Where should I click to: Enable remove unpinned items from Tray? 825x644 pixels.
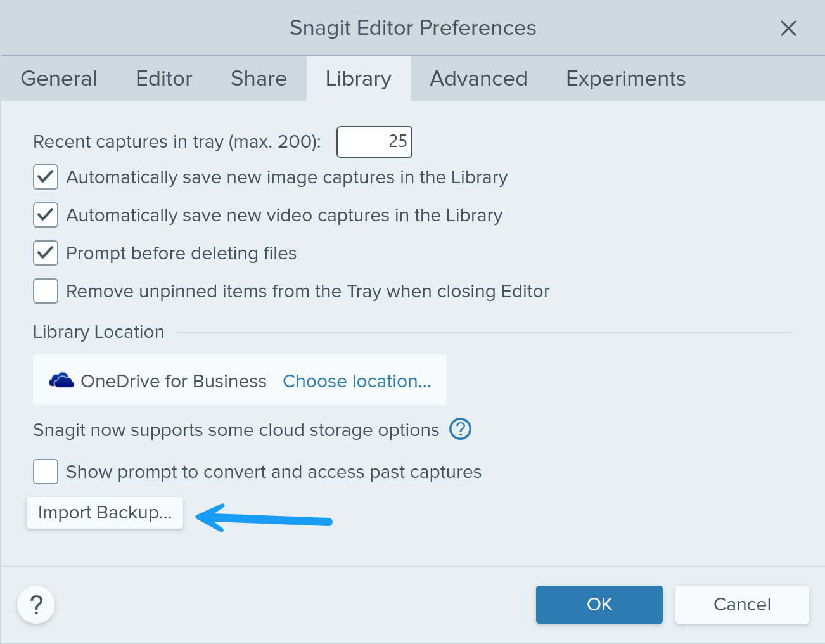coord(46,292)
